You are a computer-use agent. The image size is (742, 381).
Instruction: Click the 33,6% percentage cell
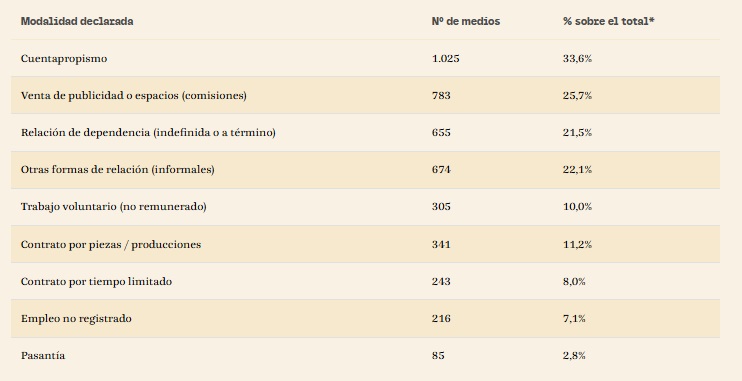tap(577, 59)
